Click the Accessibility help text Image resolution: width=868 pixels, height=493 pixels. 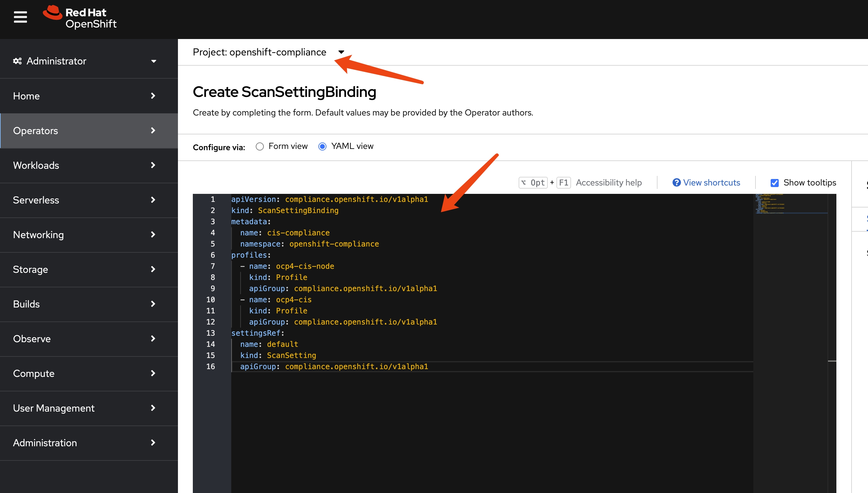tap(609, 182)
